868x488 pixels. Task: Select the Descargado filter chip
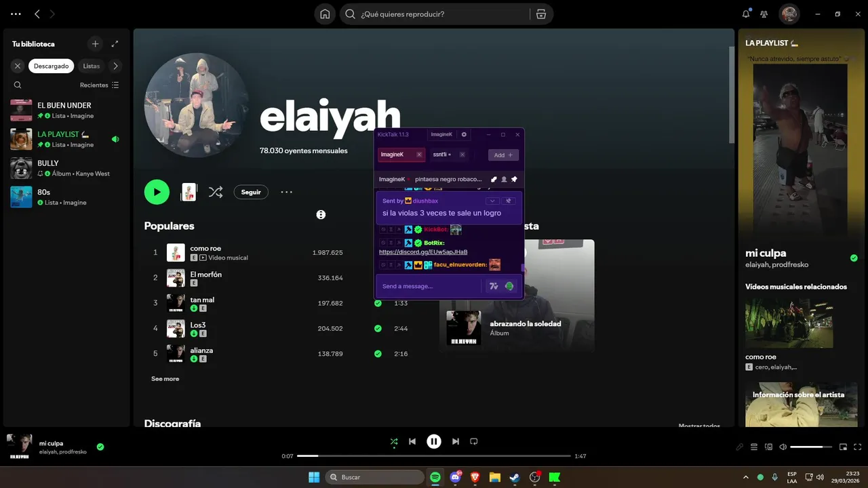tap(52, 66)
